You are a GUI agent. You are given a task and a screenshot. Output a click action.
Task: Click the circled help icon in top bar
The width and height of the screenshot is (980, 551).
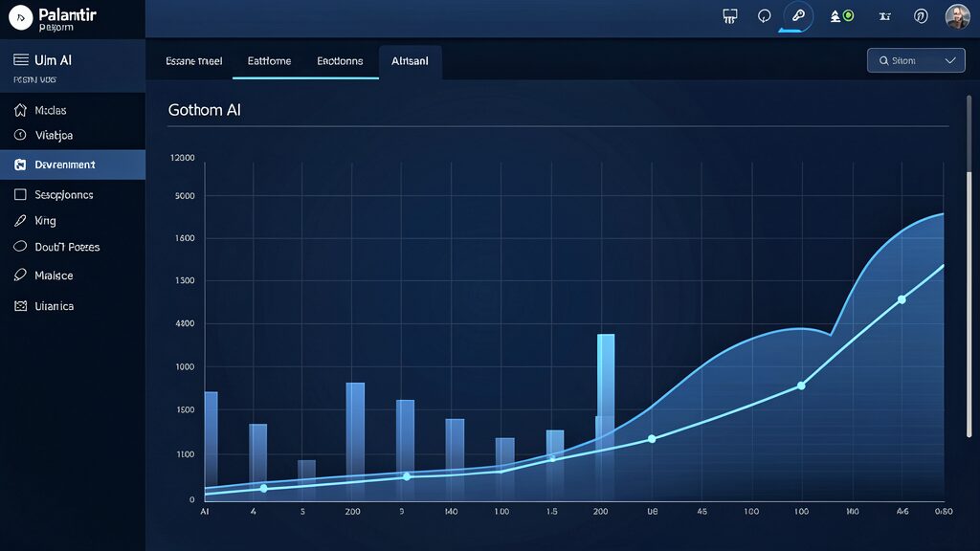click(921, 16)
